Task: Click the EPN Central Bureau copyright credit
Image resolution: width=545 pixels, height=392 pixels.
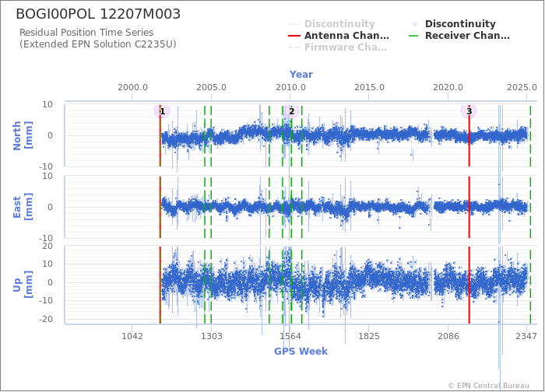Action: tap(489, 386)
